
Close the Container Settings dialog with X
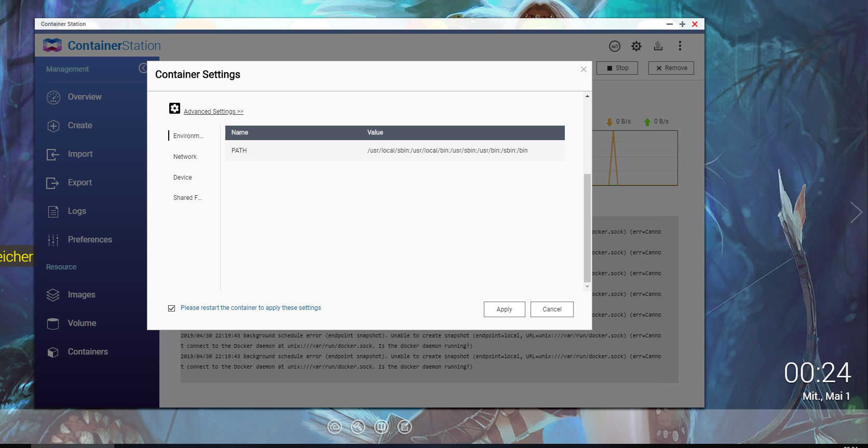point(584,70)
